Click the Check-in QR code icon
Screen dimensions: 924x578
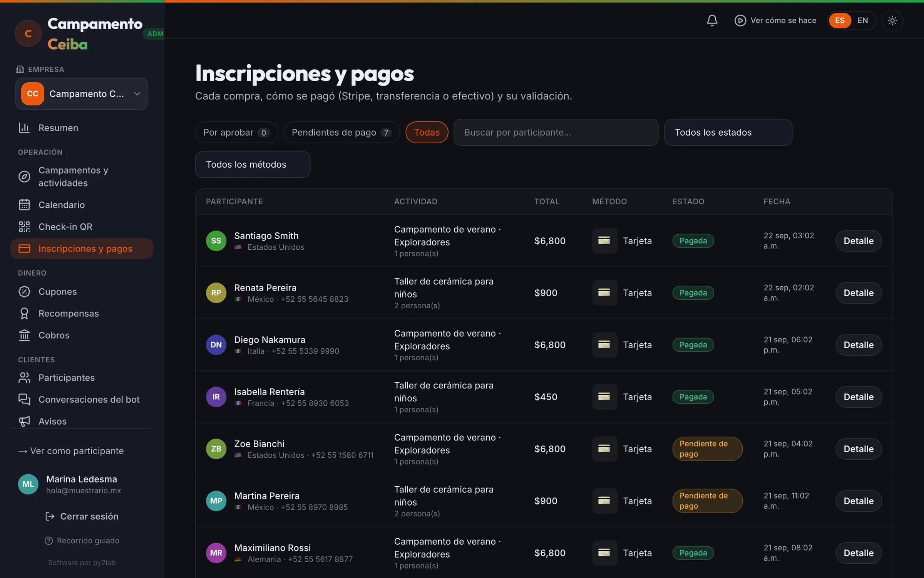coord(24,227)
